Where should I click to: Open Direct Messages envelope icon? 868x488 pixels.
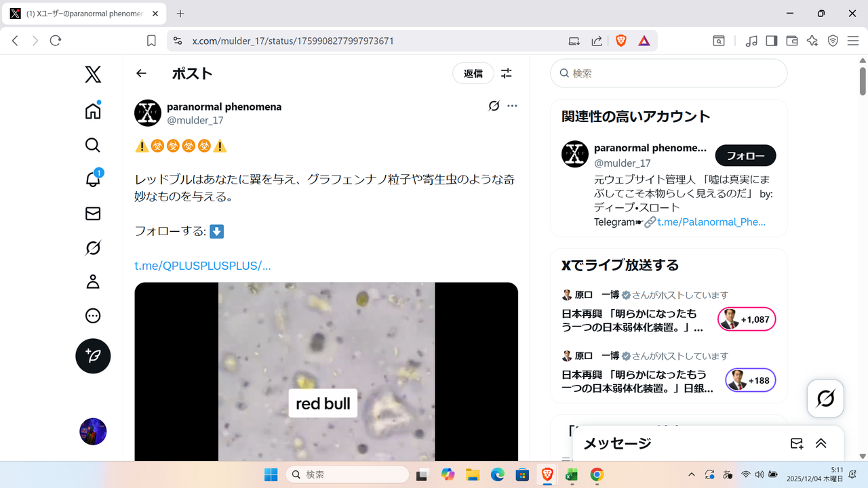coord(93,213)
